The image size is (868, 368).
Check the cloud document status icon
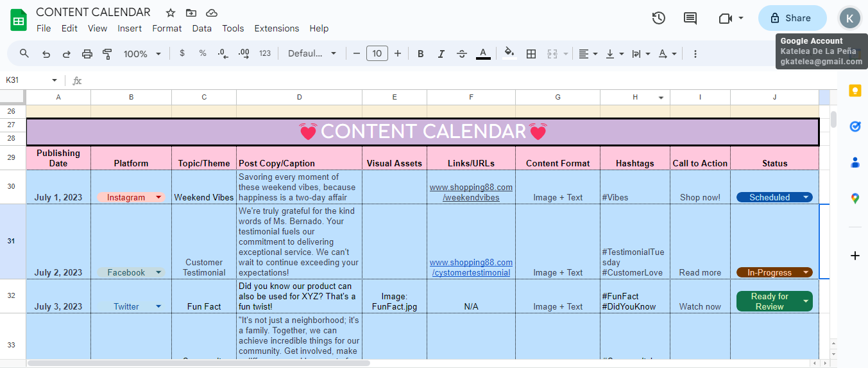click(212, 13)
